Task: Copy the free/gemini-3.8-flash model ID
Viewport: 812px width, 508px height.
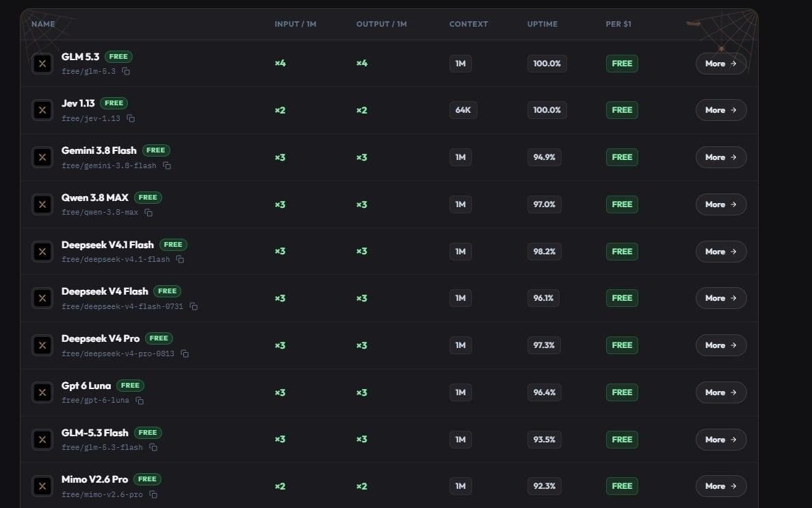Action: (x=167, y=165)
